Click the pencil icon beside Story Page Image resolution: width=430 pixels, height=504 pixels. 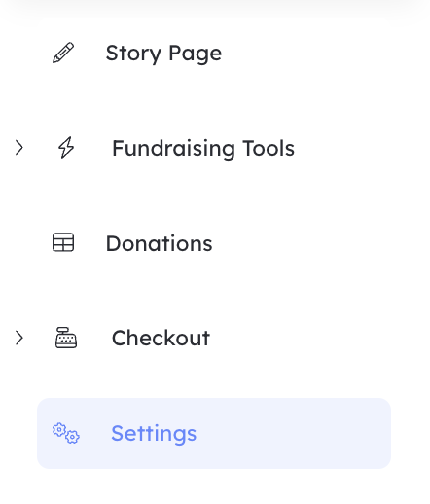tap(63, 53)
